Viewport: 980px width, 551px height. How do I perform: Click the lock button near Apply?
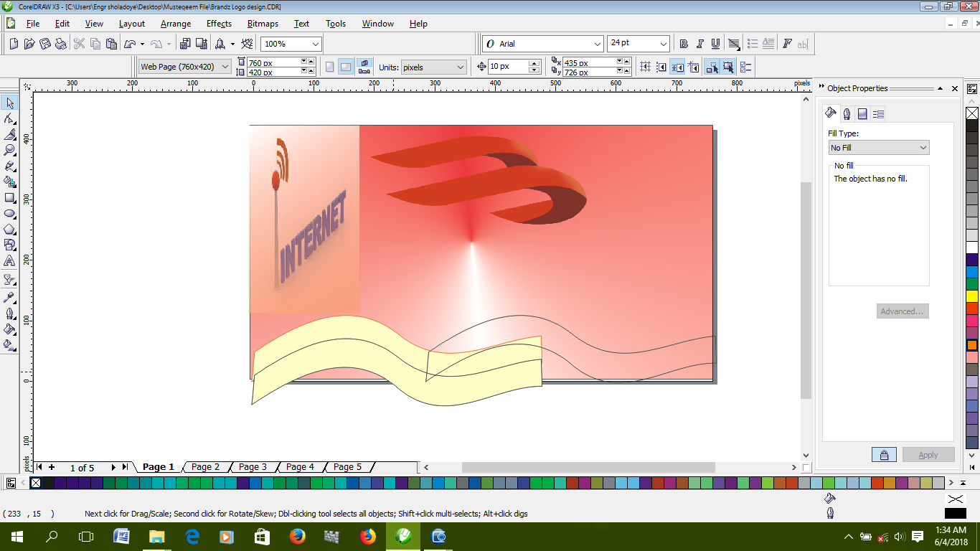[x=884, y=454]
